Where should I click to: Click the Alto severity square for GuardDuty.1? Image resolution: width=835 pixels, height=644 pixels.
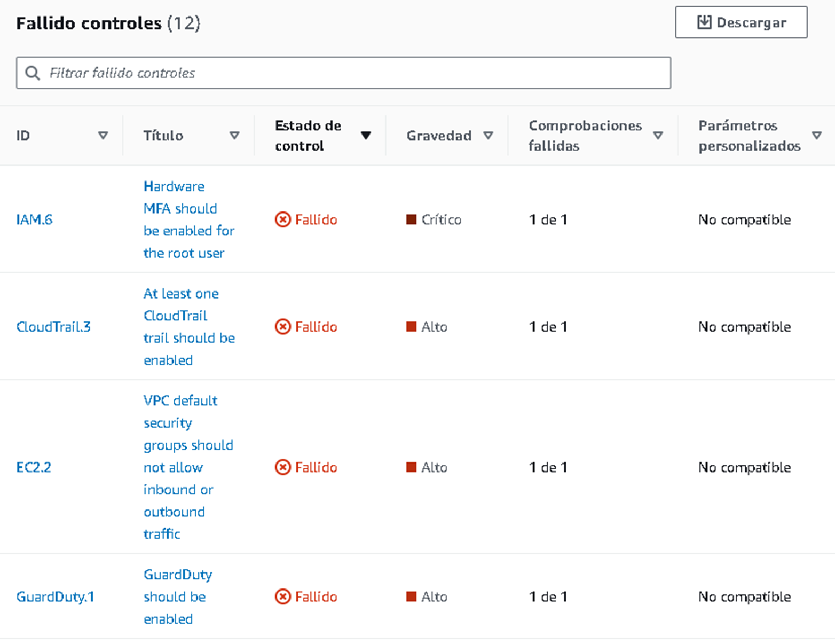(x=411, y=596)
